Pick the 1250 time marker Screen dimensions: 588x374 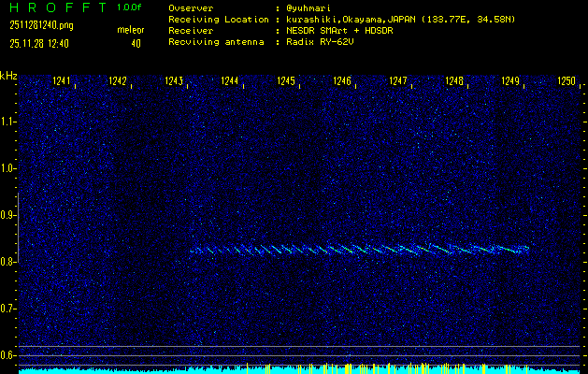click(x=566, y=82)
